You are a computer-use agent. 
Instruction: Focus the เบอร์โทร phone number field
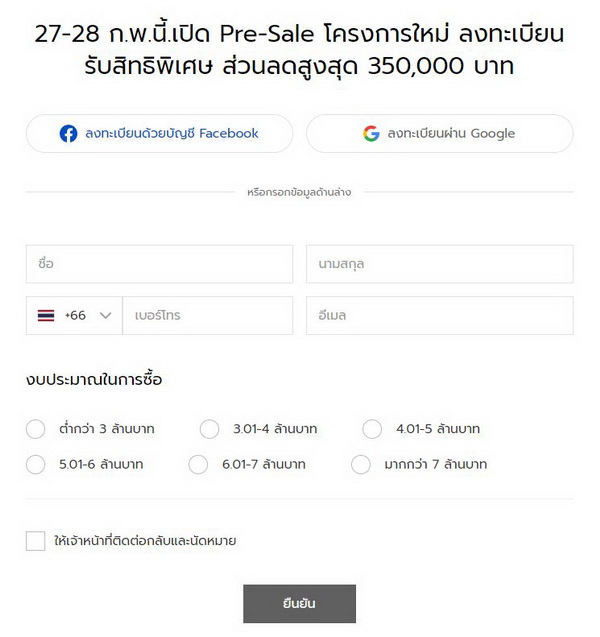point(208,316)
